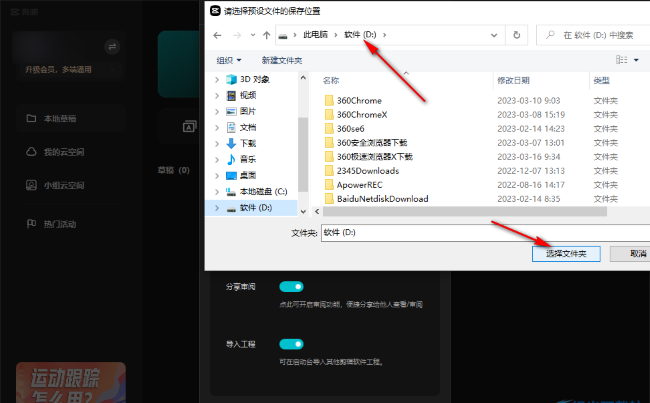The height and width of the screenshot is (403, 650).
Task: Select the ApowerREC folder
Action: (361, 185)
